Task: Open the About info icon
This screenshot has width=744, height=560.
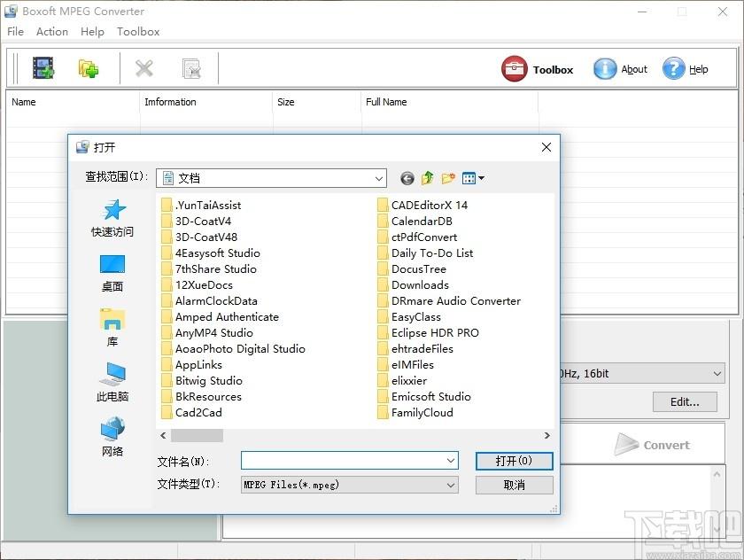Action: pyautogui.click(x=605, y=69)
